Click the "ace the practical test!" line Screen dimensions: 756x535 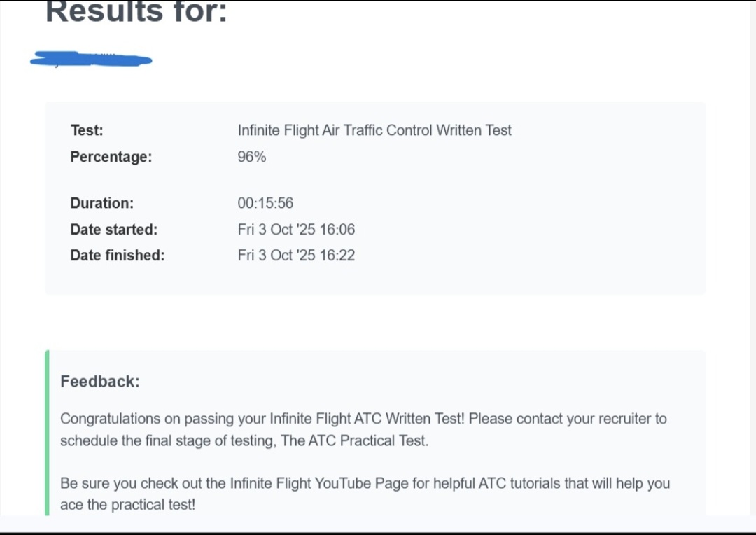[x=127, y=505]
